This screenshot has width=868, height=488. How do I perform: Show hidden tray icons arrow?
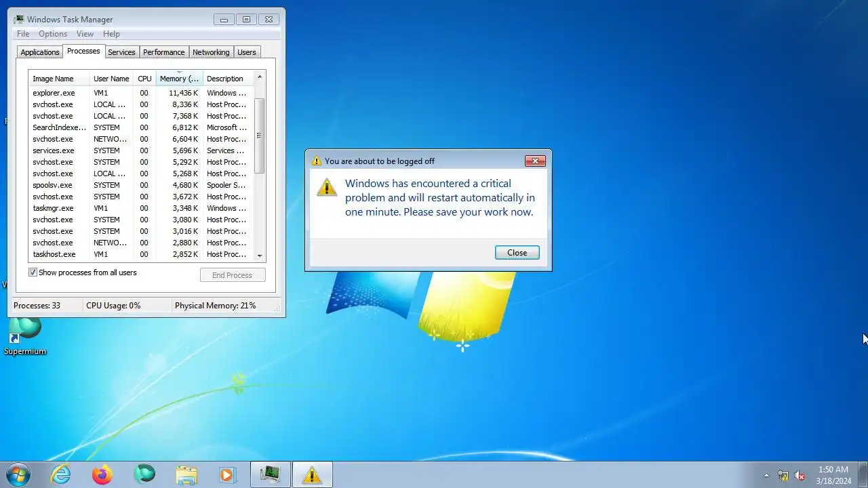[766, 475]
